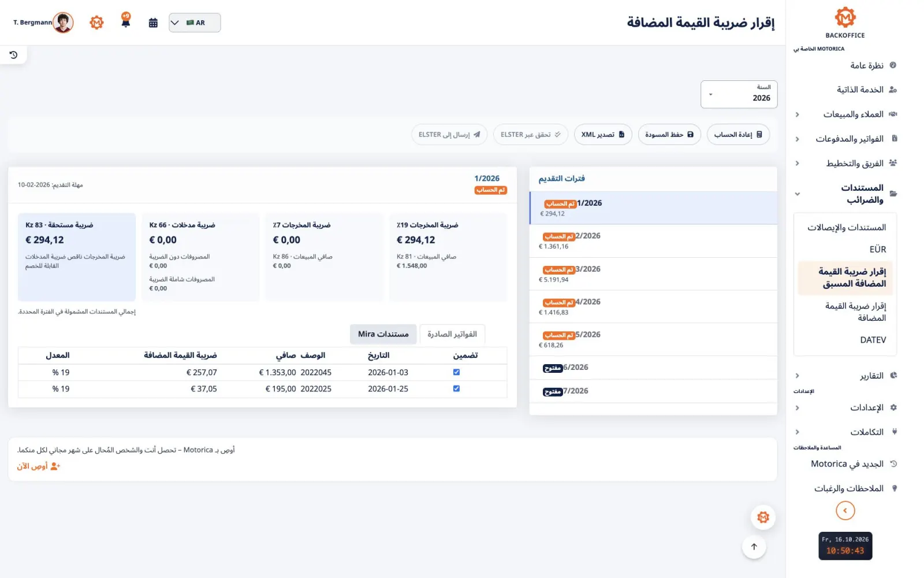Click the تصدير XML export button
This screenshot has width=924, height=578.
pos(603,135)
